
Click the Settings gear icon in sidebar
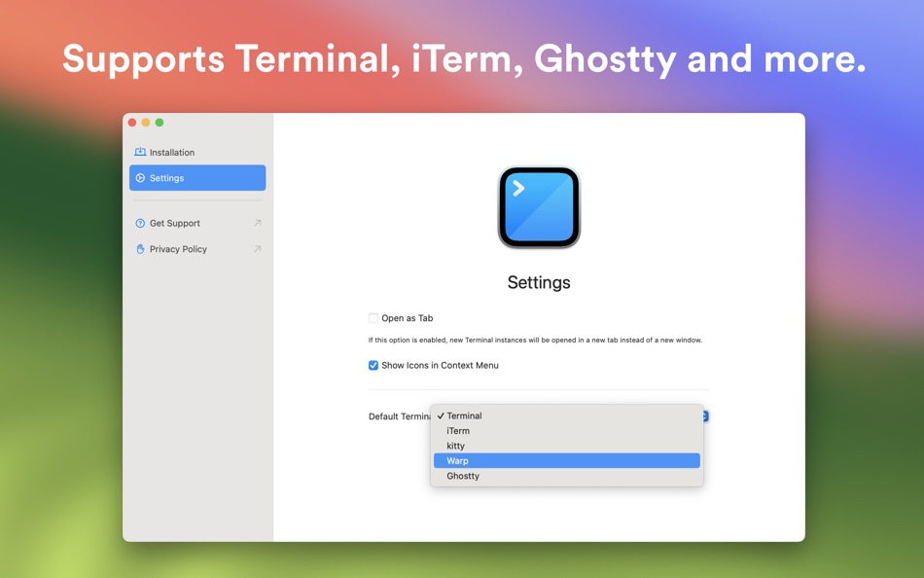[x=140, y=177]
